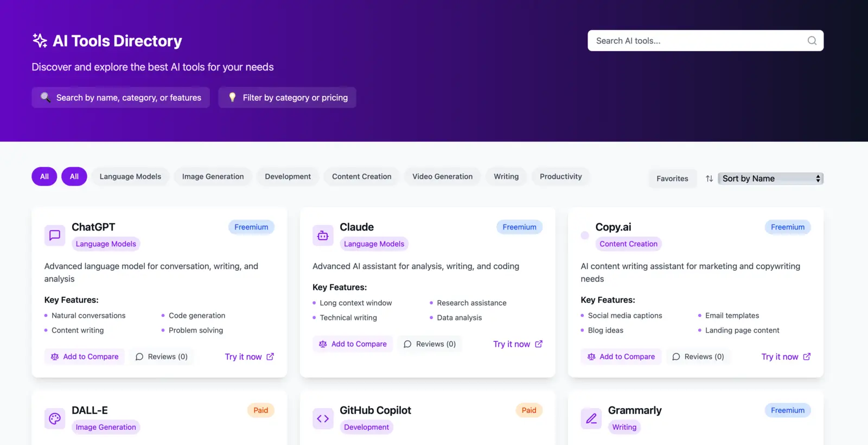868x445 pixels.
Task: Filter by Video Generation category
Action: click(442, 176)
